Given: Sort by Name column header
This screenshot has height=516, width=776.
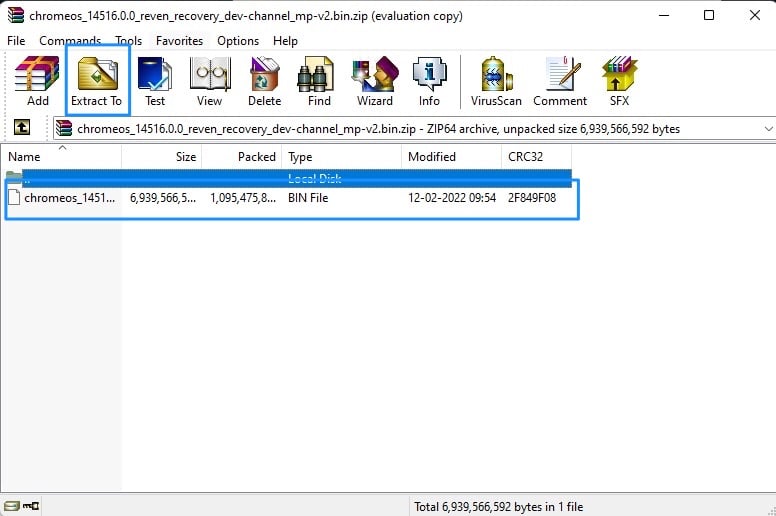Looking at the screenshot, I should pyautogui.click(x=61, y=157).
